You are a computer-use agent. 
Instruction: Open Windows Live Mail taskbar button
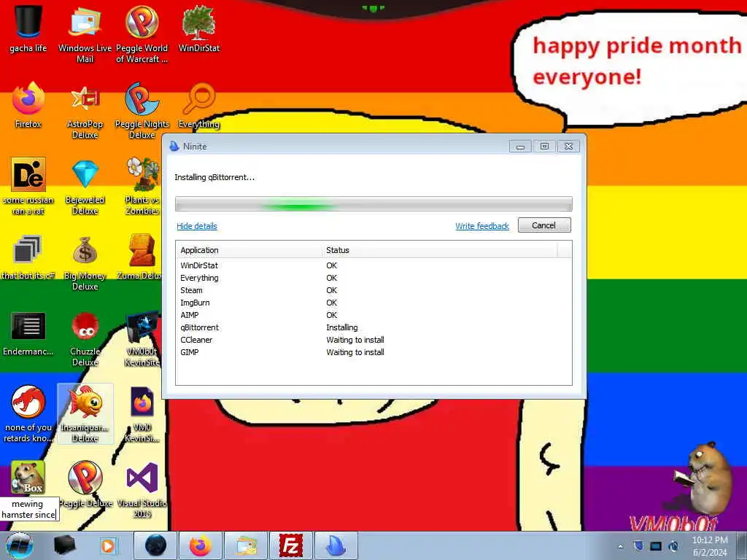[x=246, y=545]
